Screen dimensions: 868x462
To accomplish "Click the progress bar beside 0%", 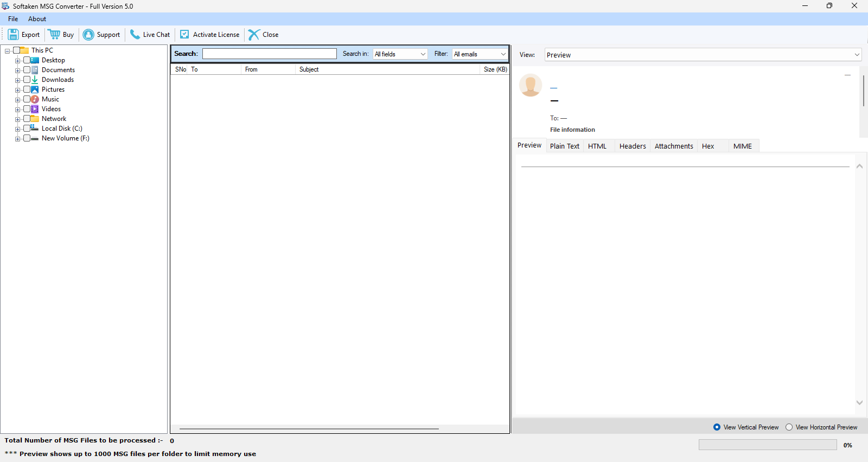I will tap(768, 445).
